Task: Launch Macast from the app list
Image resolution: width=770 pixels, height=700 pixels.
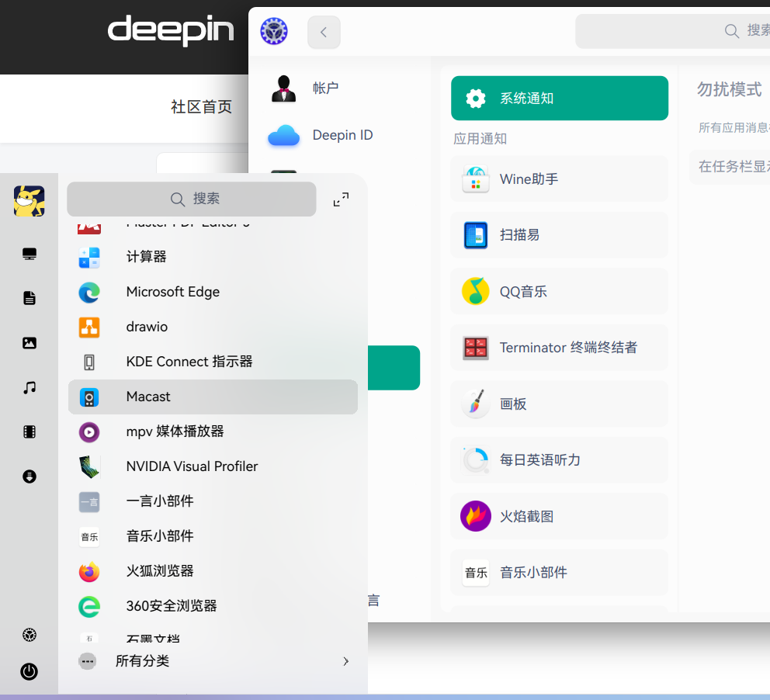Action: 213,397
